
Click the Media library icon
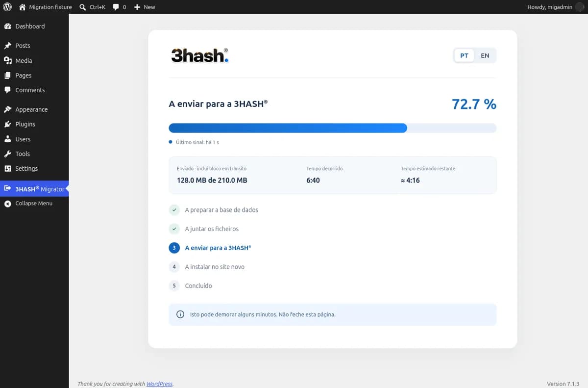[8, 60]
